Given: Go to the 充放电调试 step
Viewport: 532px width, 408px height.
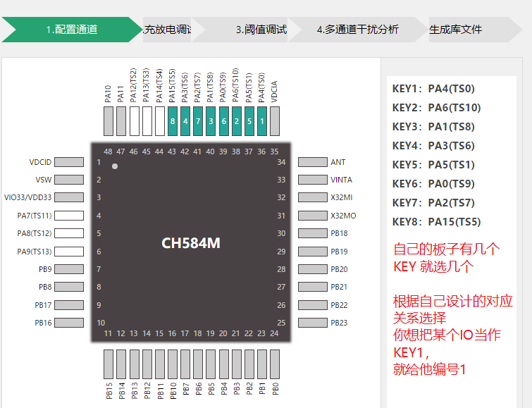Looking at the screenshot, I should pos(167,30).
